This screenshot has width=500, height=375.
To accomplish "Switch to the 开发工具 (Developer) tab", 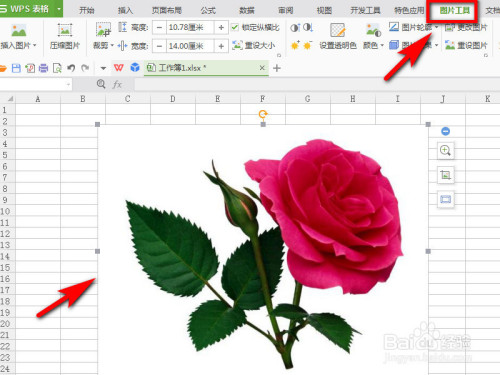I will [x=365, y=10].
